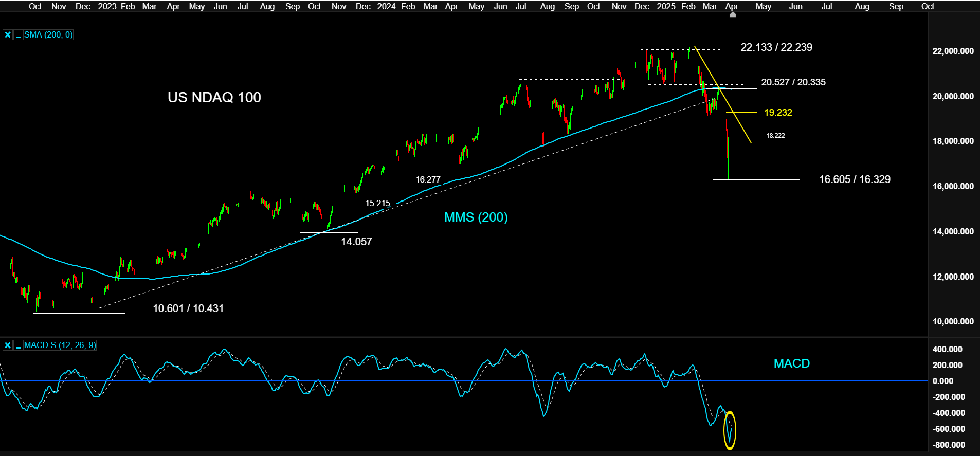Open the MACD S (12, 26, 9) label settings
Image resolution: width=980 pixels, height=456 pixels.
(x=60, y=345)
